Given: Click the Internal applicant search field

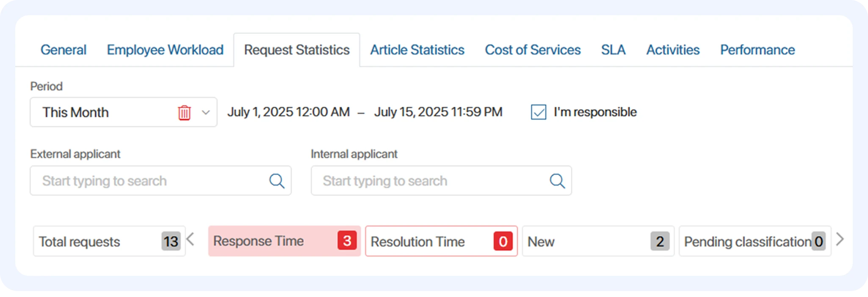Looking at the screenshot, I should 428,181.
